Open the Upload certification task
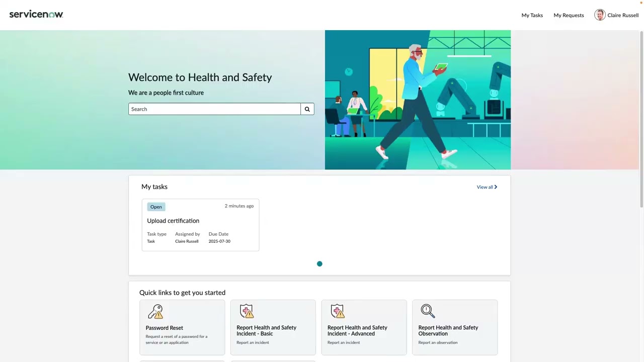Viewport: 644px width, 362px height. coord(173,221)
